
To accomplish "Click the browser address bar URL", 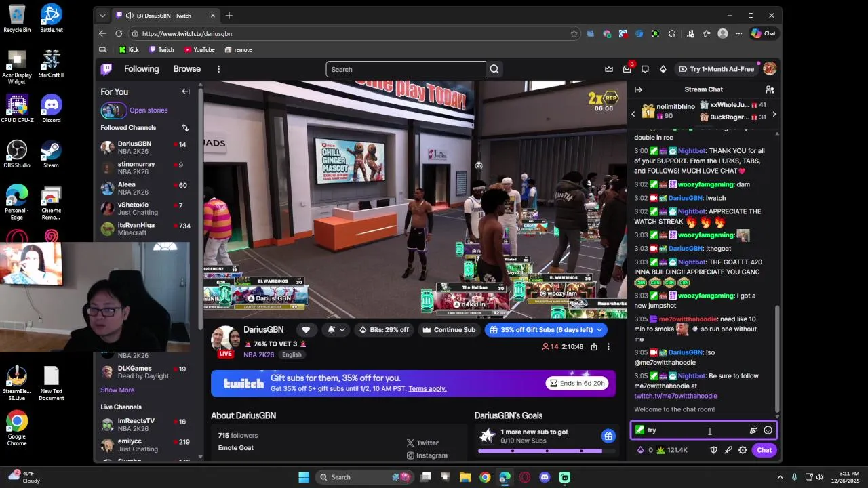I will pos(187,33).
